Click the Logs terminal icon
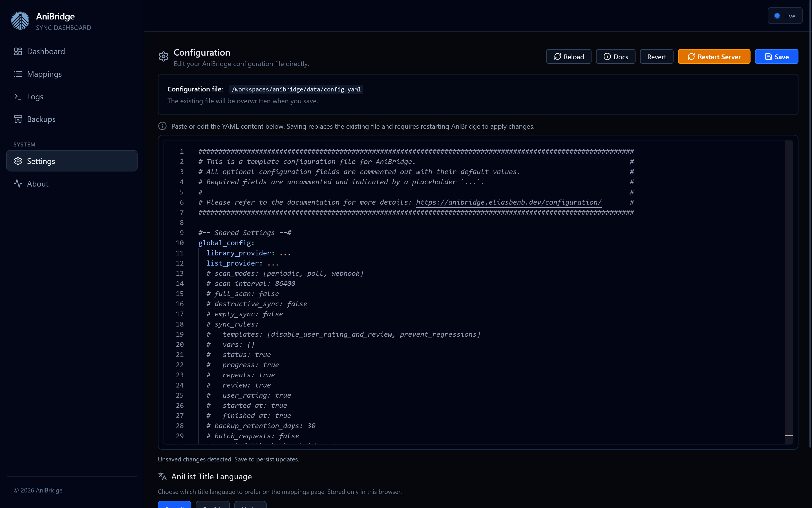812x508 pixels. [18, 97]
